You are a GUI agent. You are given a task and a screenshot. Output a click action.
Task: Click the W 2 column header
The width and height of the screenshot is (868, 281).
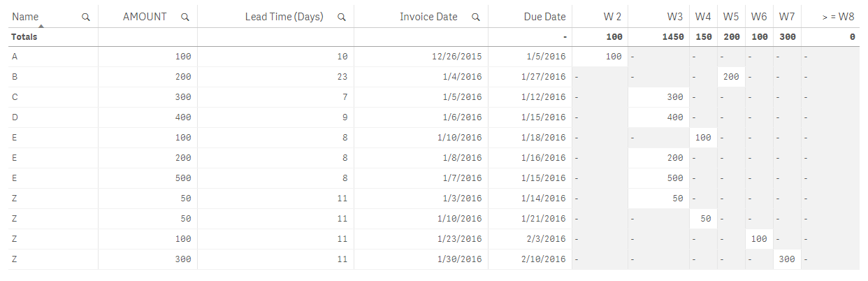pyautogui.click(x=612, y=17)
